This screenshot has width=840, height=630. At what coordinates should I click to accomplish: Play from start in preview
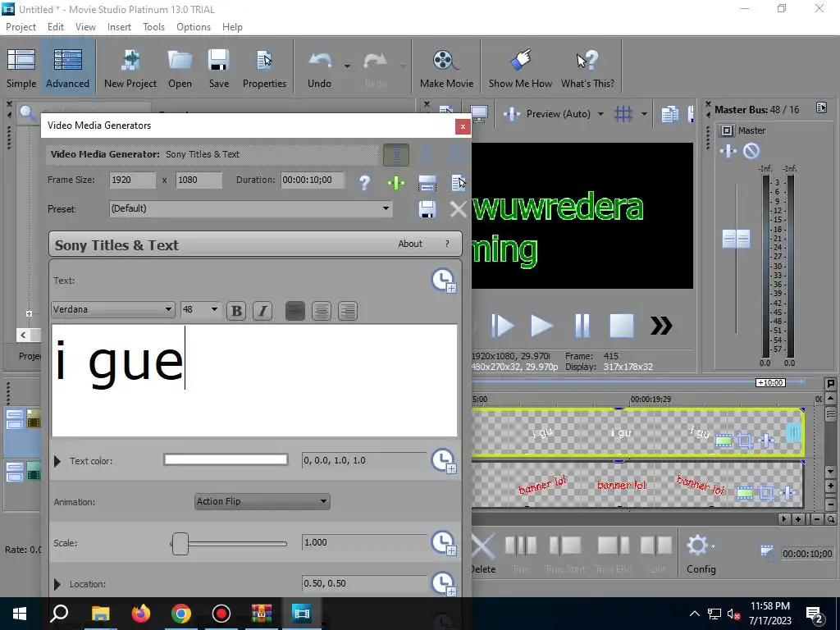point(503,326)
